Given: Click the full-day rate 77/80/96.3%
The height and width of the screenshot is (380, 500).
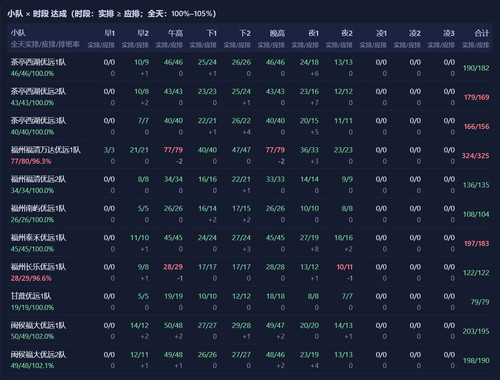Looking at the screenshot, I should (x=31, y=161).
